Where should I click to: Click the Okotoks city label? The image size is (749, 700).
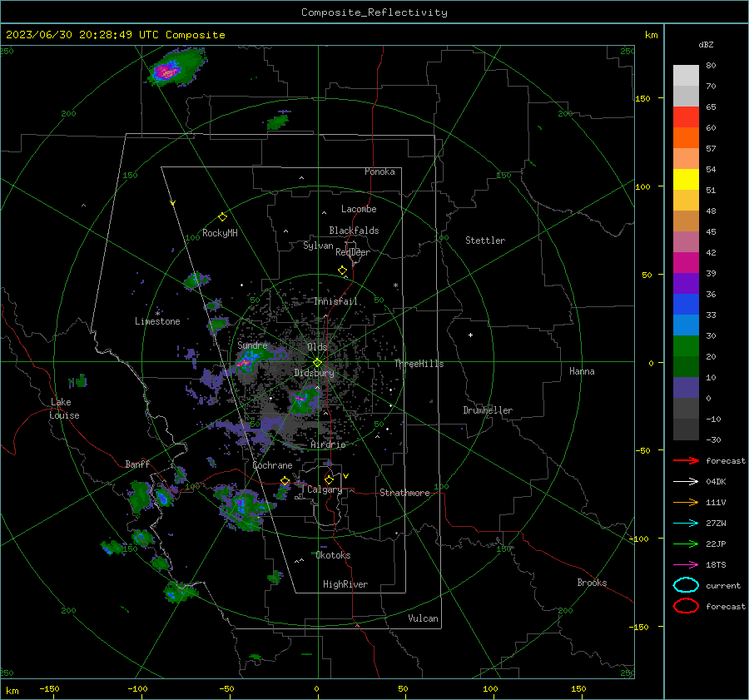pos(334,555)
